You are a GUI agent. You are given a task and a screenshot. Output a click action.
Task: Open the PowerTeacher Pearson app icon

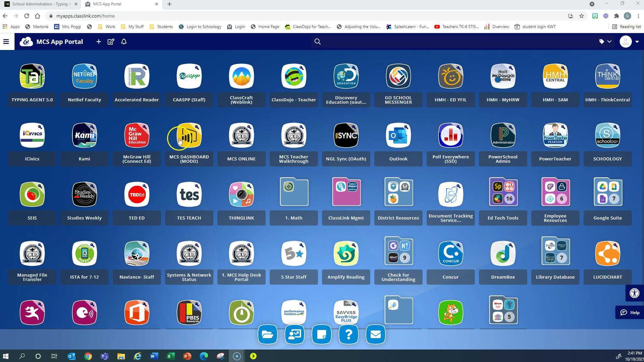click(x=555, y=135)
